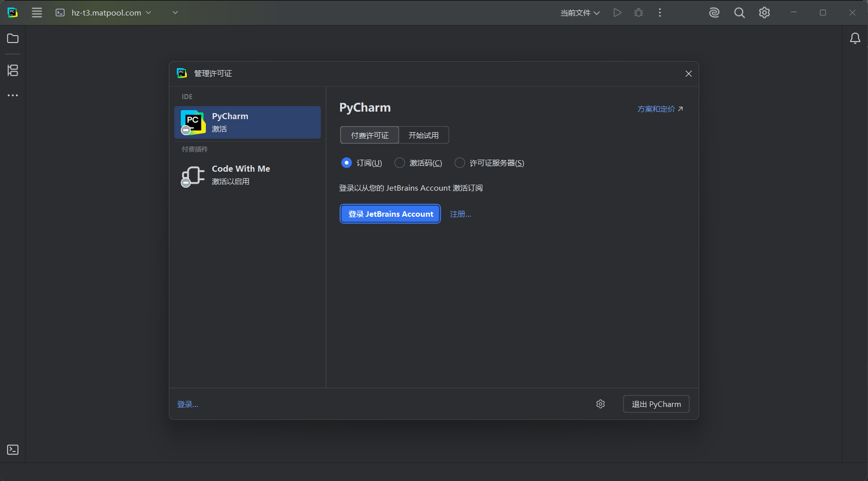Viewport: 868px width, 481px height.
Task: Click the Run play icon
Action: pyautogui.click(x=617, y=13)
